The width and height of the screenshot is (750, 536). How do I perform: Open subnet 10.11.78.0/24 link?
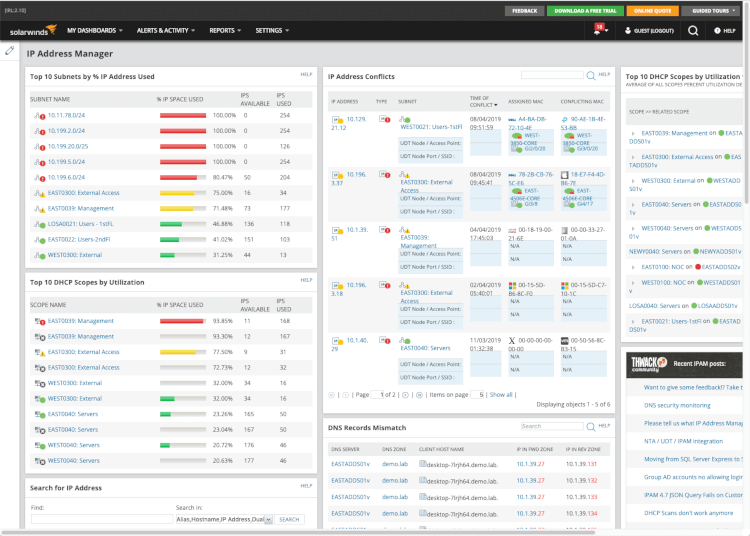(66, 116)
